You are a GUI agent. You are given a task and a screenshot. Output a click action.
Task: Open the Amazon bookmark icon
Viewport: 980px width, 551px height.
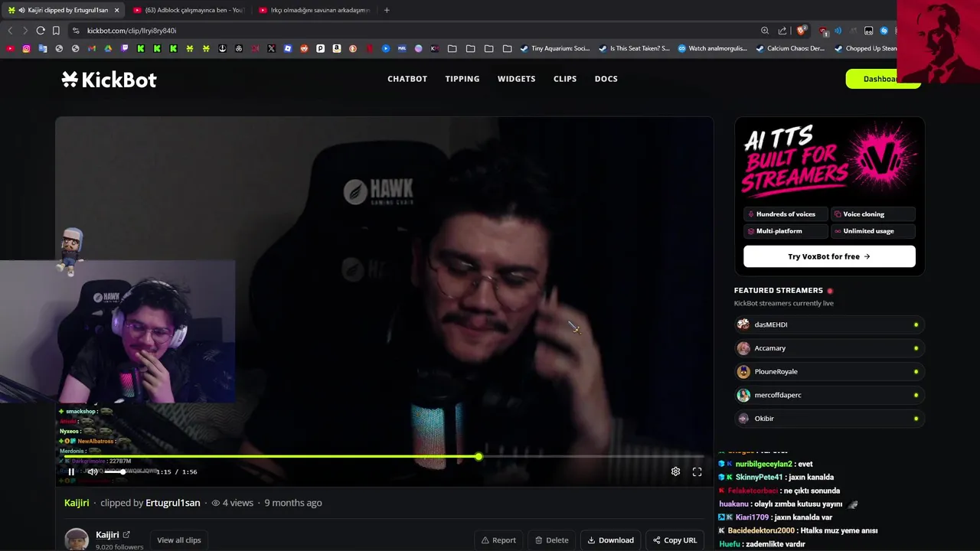(337, 48)
